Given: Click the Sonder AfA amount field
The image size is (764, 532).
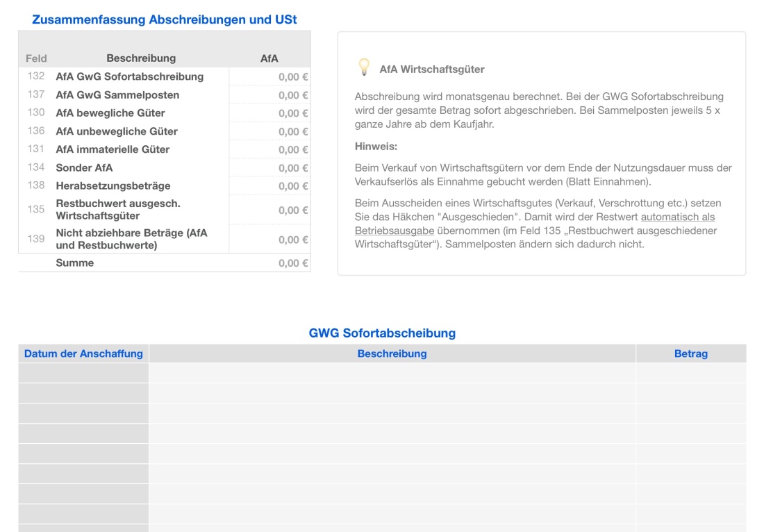Looking at the screenshot, I should click(x=292, y=167).
